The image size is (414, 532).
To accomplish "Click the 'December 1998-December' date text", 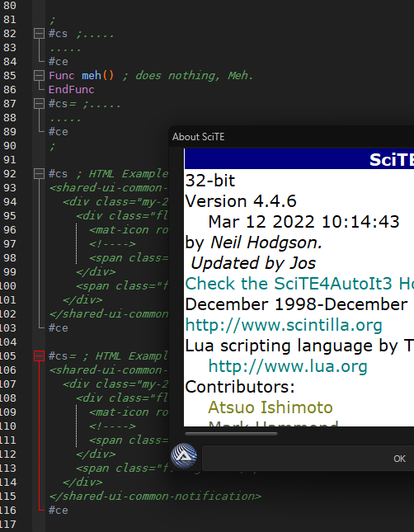I will click(296, 304).
